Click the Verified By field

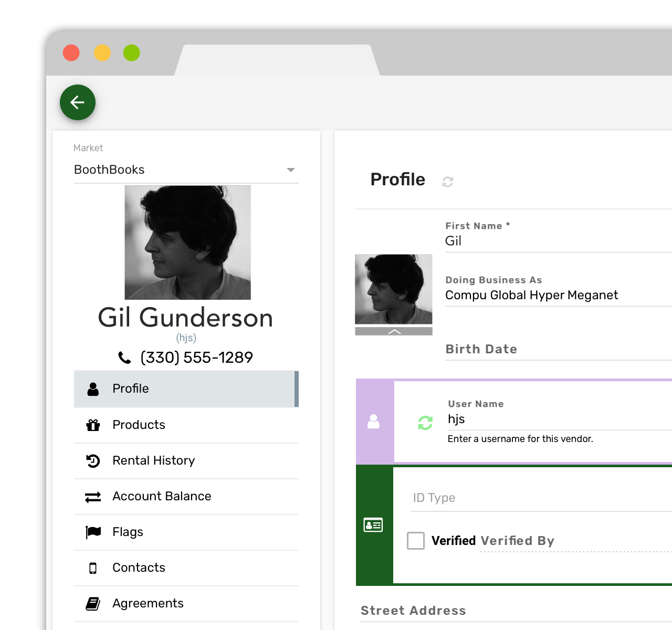pos(576,541)
